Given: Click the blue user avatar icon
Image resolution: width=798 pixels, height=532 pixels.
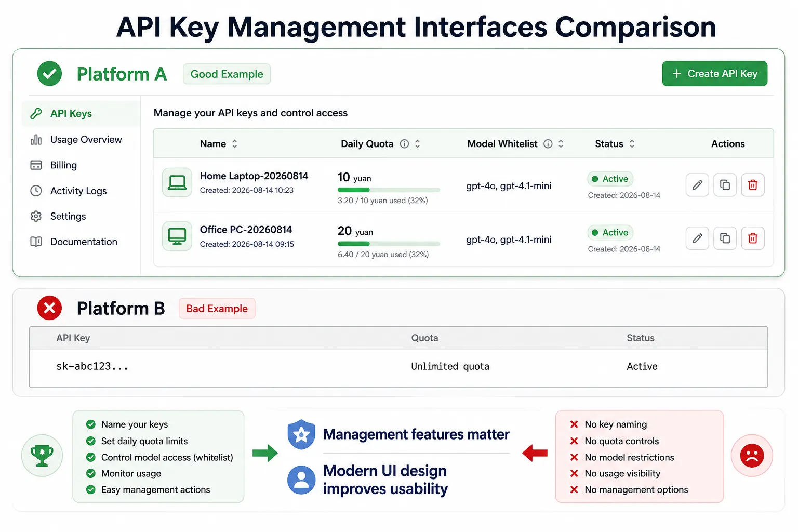Looking at the screenshot, I should pyautogui.click(x=301, y=480).
